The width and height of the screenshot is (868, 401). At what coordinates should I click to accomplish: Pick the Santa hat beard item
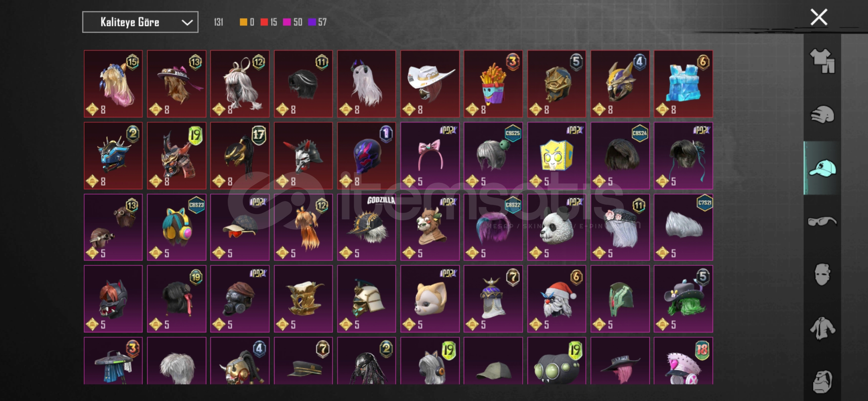(556, 299)
